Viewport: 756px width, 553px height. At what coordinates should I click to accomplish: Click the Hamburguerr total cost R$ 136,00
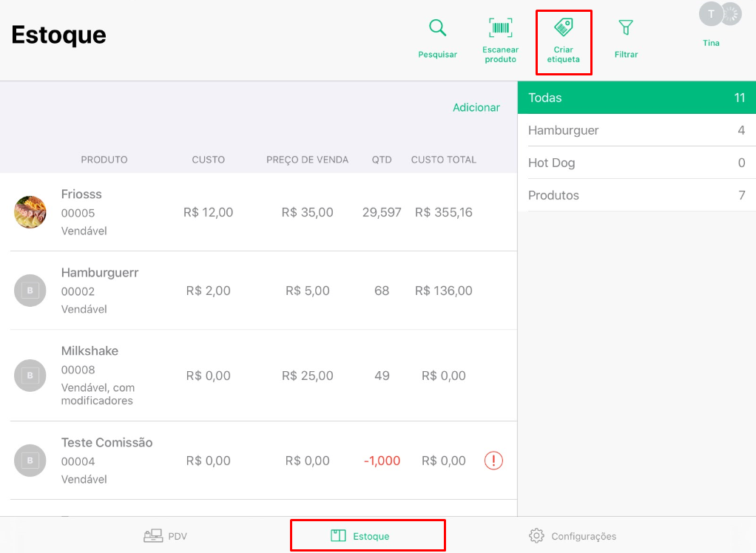444,291
